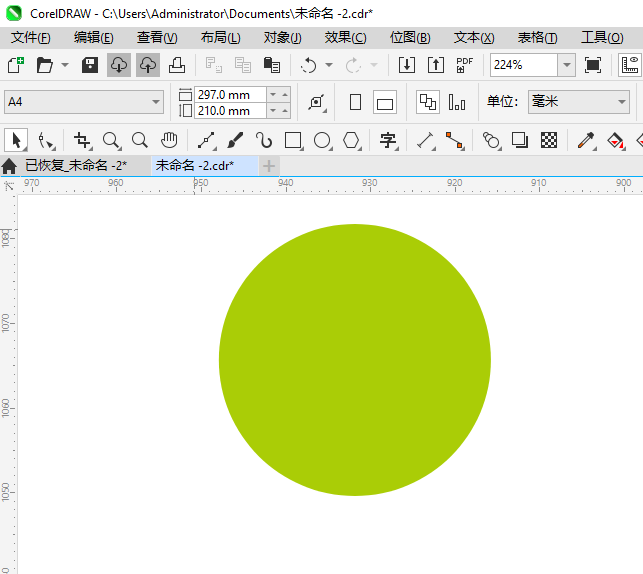Open the 查看(V) menu
Screen dimensions: 643x574
click(x=157, y=38)
